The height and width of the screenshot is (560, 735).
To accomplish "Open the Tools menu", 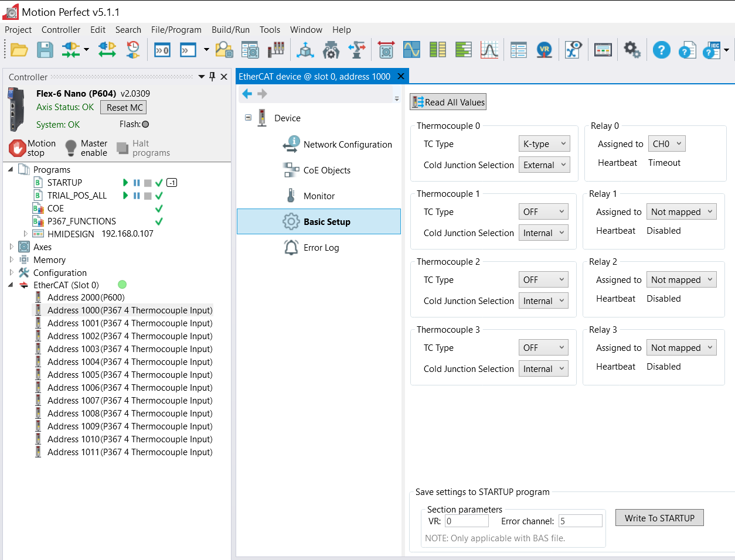I will pyautogui.click(x=270, y=30).
